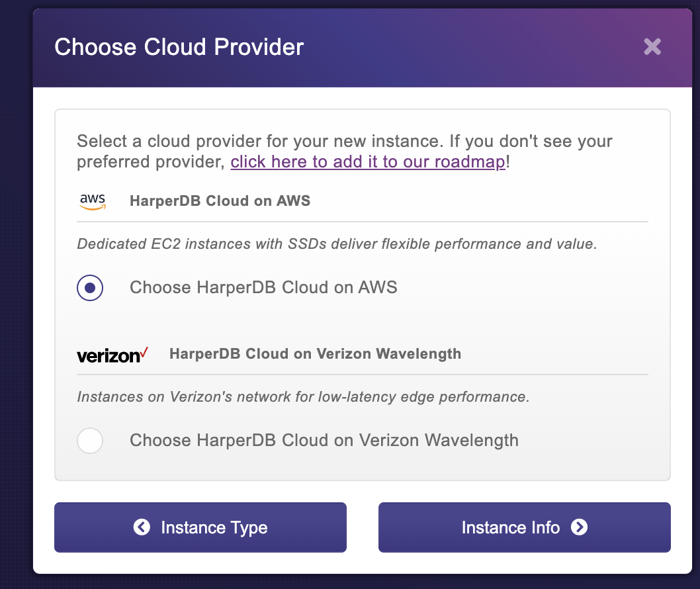Click label Choose HarperDB Cloud on Verizon Wavelength
The image size is (700, 589).
tap(324, 440)
